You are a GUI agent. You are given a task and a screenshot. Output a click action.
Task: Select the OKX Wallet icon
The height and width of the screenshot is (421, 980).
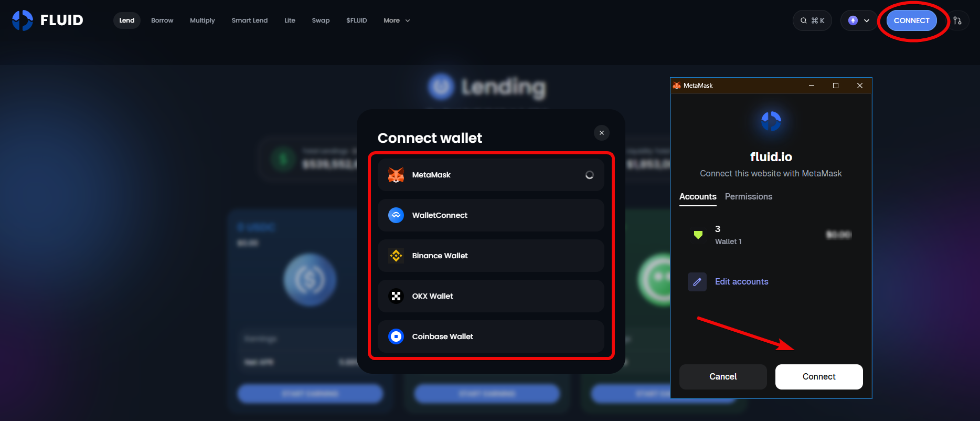click(396, 296)
